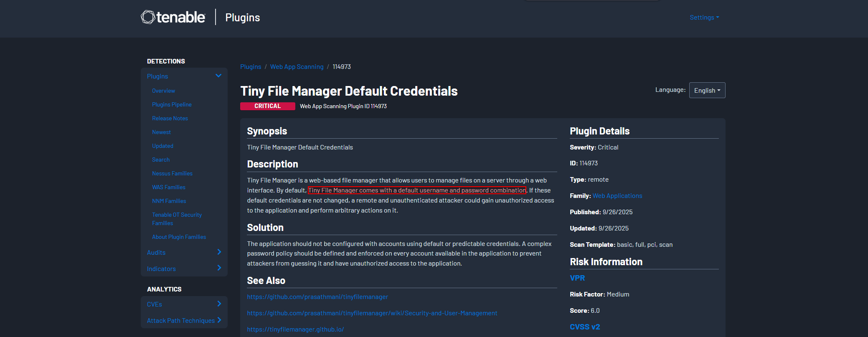Open the English language dropdown
868x337 pixels.
tap(707, 91)
